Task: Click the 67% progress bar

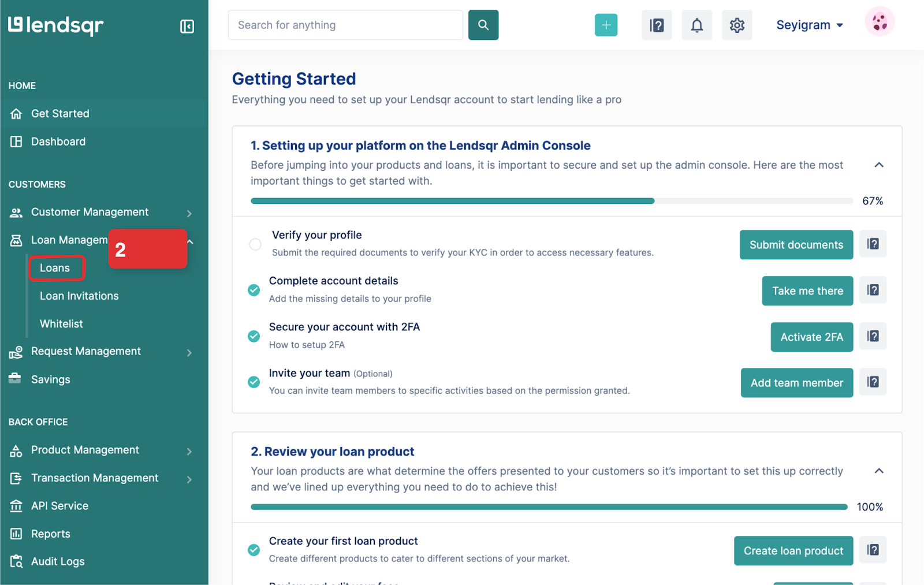Action: [x=552, y=201]
